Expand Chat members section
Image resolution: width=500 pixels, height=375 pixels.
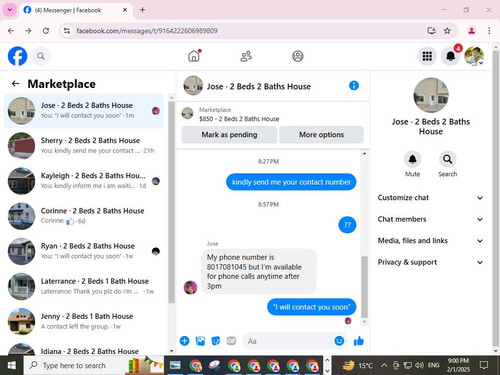pos(430,219)
